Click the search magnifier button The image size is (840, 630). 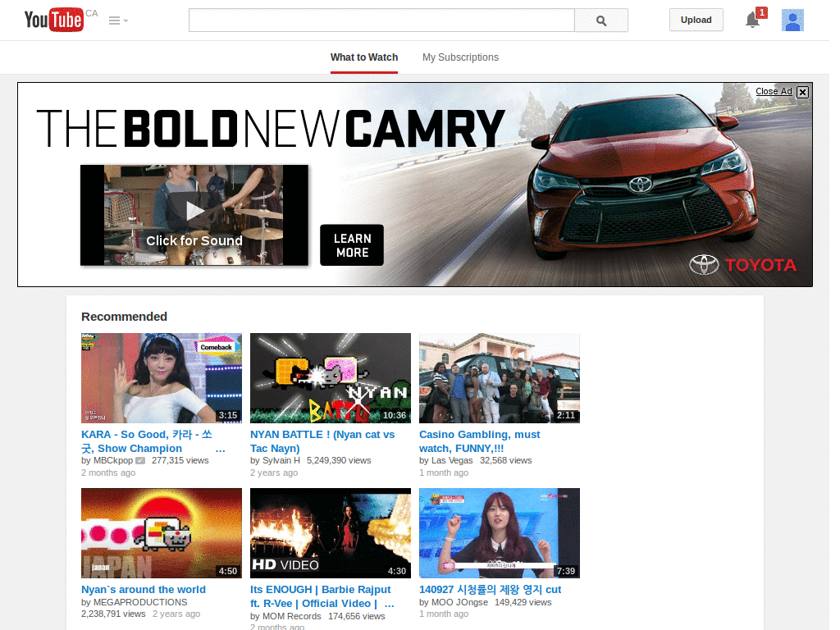tap(601, 21)
